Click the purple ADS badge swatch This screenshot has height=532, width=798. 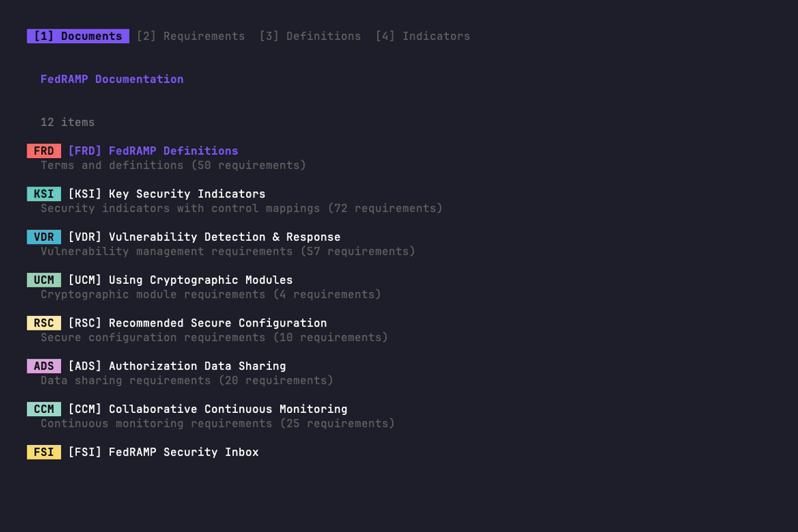coord(43,365)
